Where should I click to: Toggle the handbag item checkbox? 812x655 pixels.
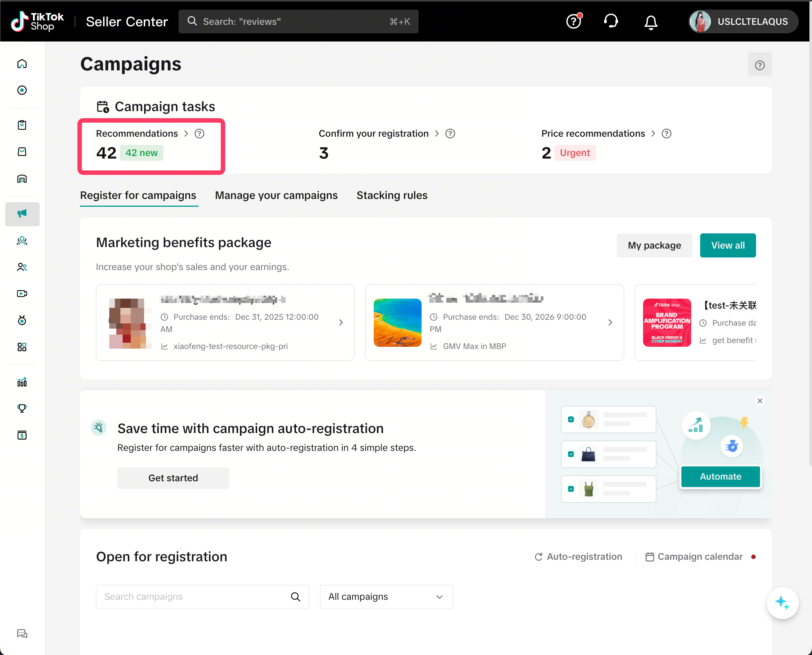pyautogui.click(x=570, y=454)
